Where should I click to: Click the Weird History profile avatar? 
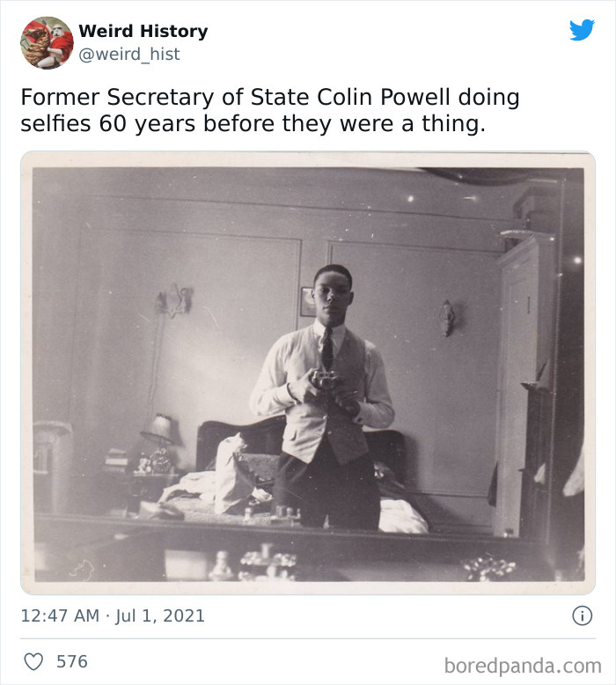point(47,42)
